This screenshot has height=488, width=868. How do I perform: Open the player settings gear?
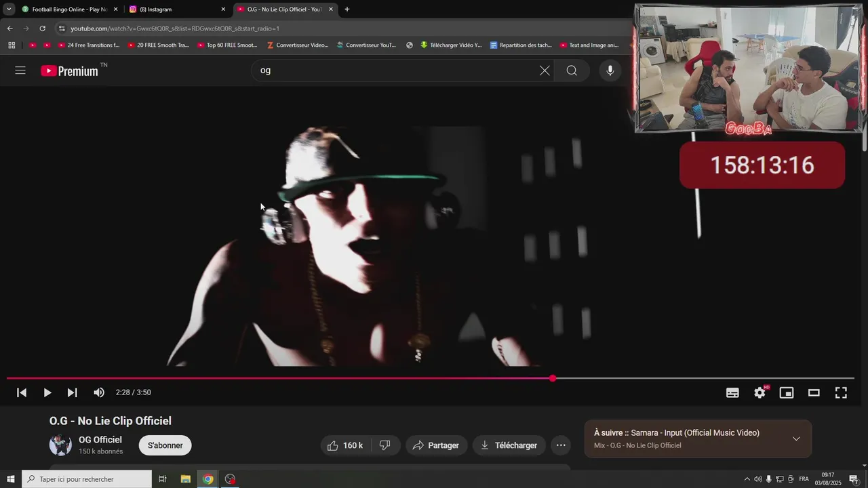coord(759,392)
